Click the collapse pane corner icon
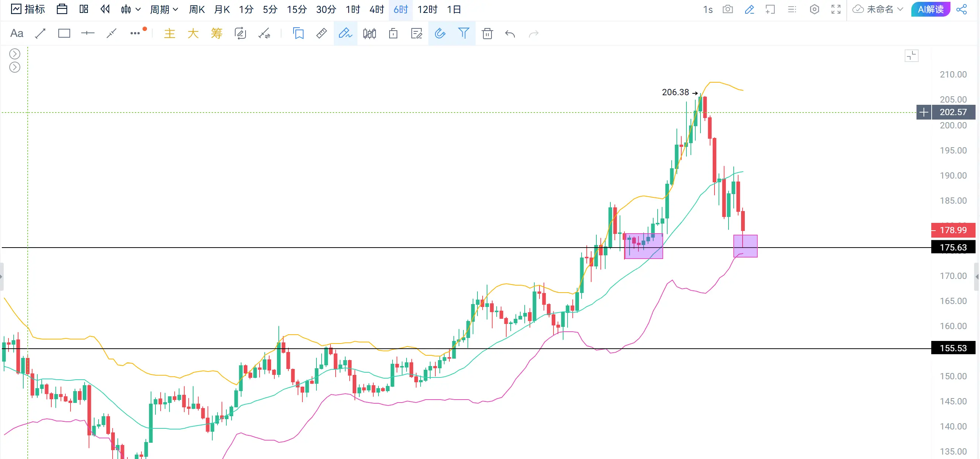The height and width of the screenshot is (459, 980). [912, 56]
